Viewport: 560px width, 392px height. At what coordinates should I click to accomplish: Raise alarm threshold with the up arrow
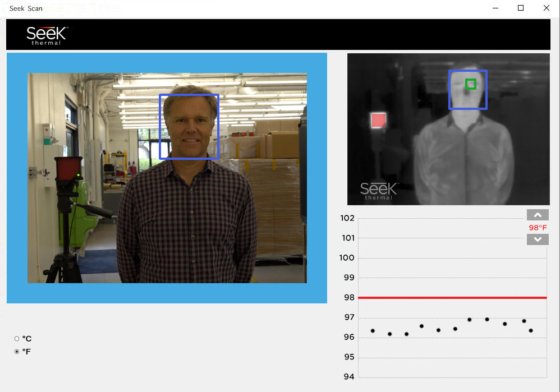point(538,215)
